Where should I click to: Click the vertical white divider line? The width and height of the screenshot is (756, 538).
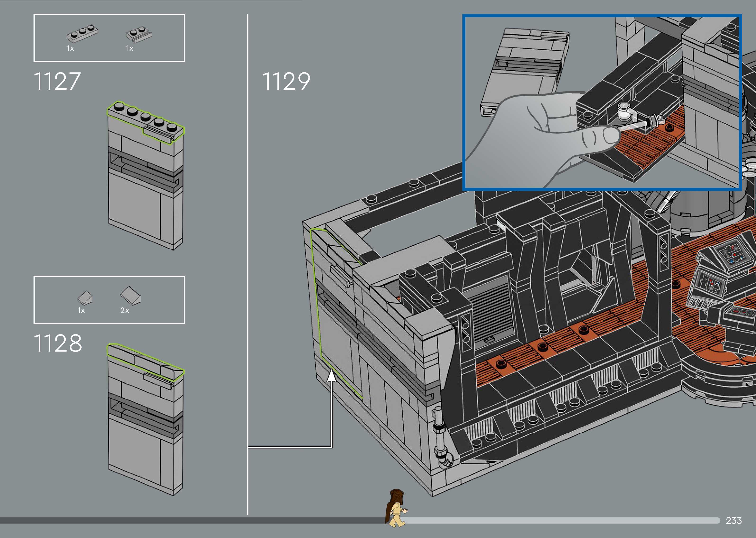click(247, 232)
